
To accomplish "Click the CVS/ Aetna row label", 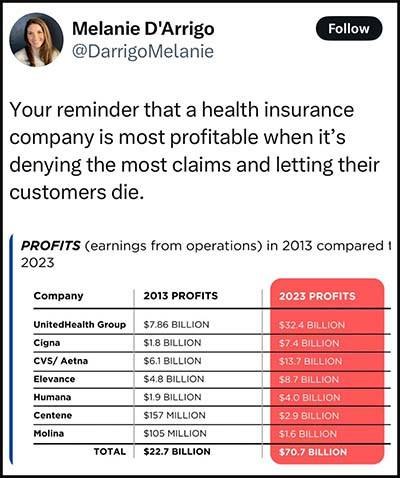I will pos(61,361).
